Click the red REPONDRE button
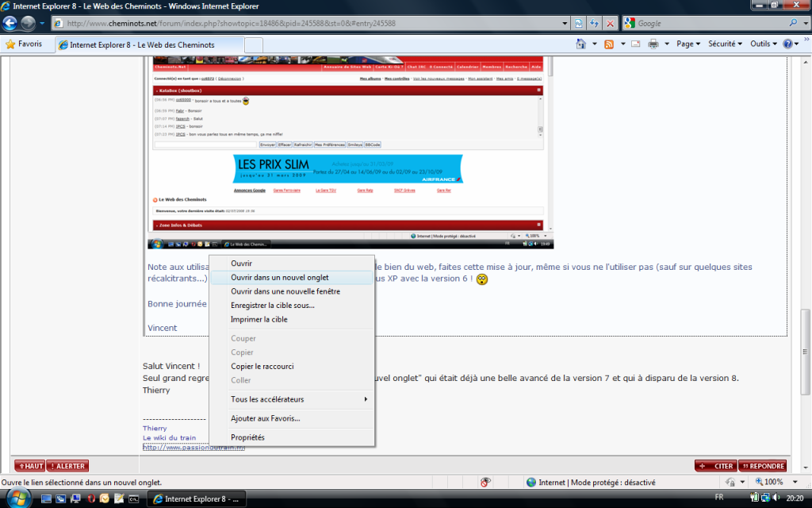812x508 pixels. click(763, 466)
